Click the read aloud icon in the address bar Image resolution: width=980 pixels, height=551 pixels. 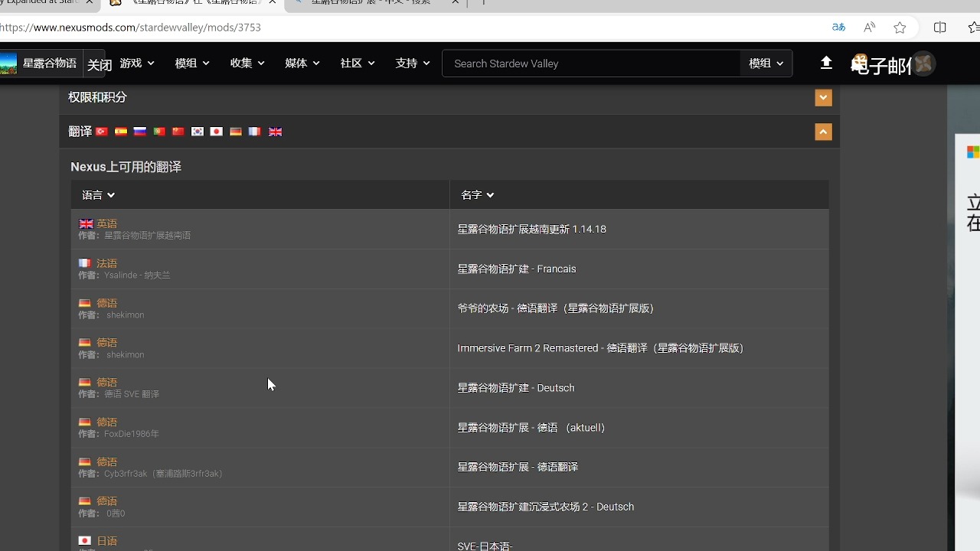point(869,28)
